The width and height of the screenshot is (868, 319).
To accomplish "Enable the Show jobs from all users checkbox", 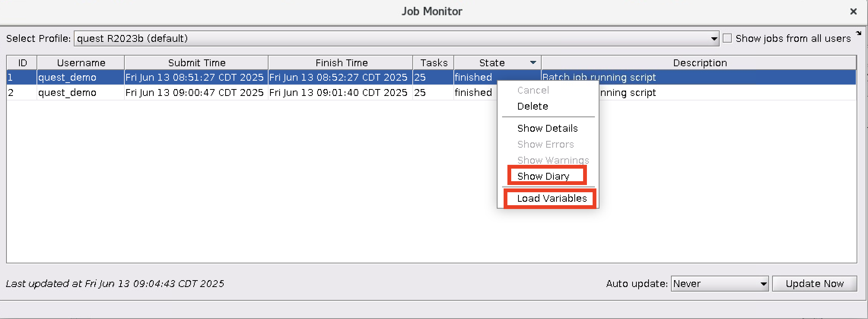I will pos(727,38).
